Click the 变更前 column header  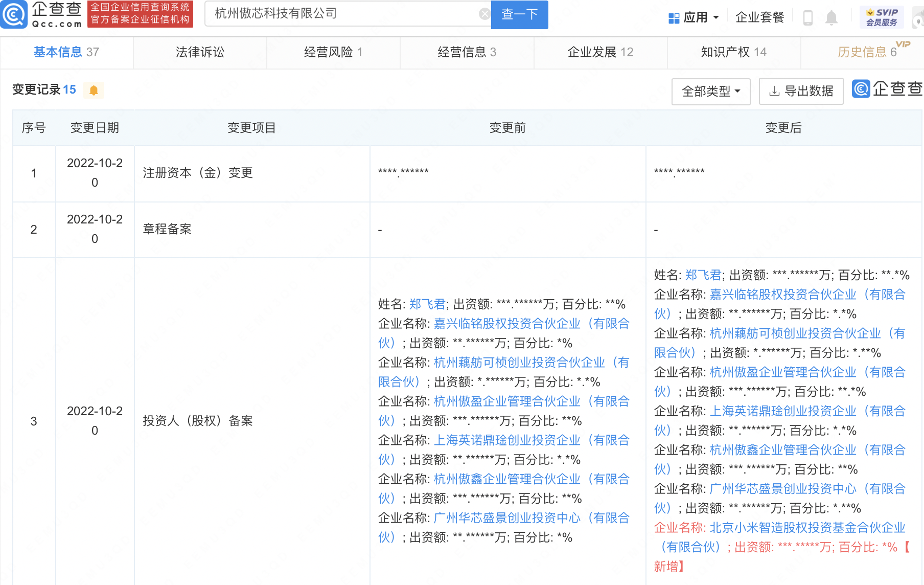tap(507, 128)
